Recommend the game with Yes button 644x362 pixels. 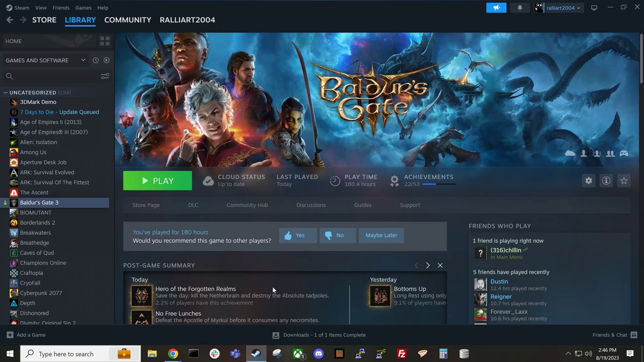(298, 235)
